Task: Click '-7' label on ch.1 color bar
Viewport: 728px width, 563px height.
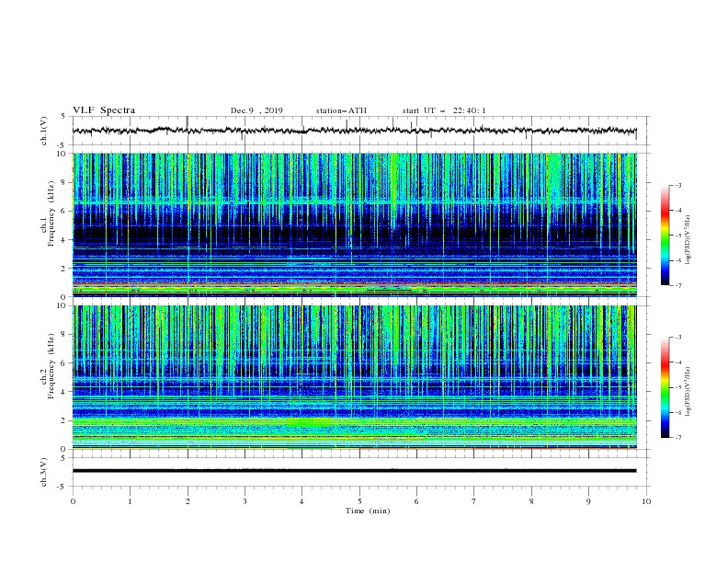Action: click(678, 285)
